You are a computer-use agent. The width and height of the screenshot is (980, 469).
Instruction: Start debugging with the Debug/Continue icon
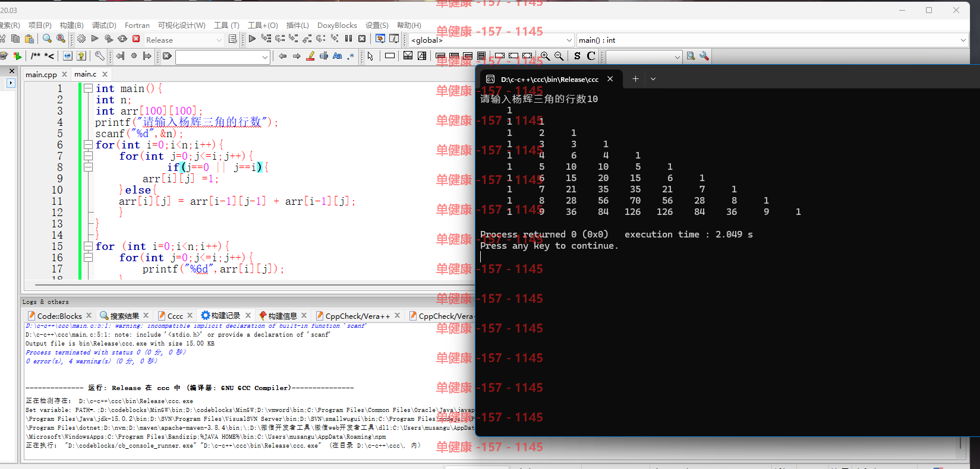click(252, 39)
